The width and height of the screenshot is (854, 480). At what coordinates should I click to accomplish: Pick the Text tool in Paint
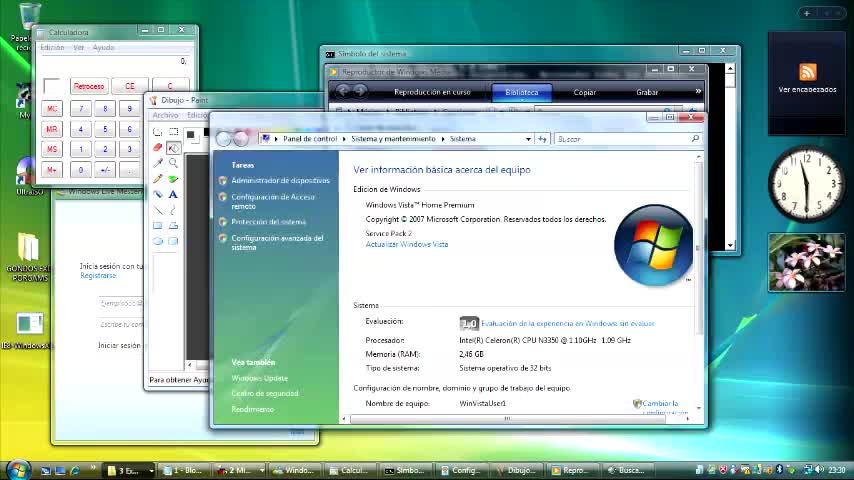click(173, 194)
